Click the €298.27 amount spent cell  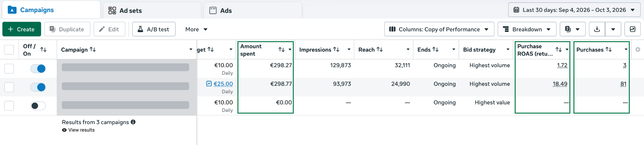coord(281,65)
